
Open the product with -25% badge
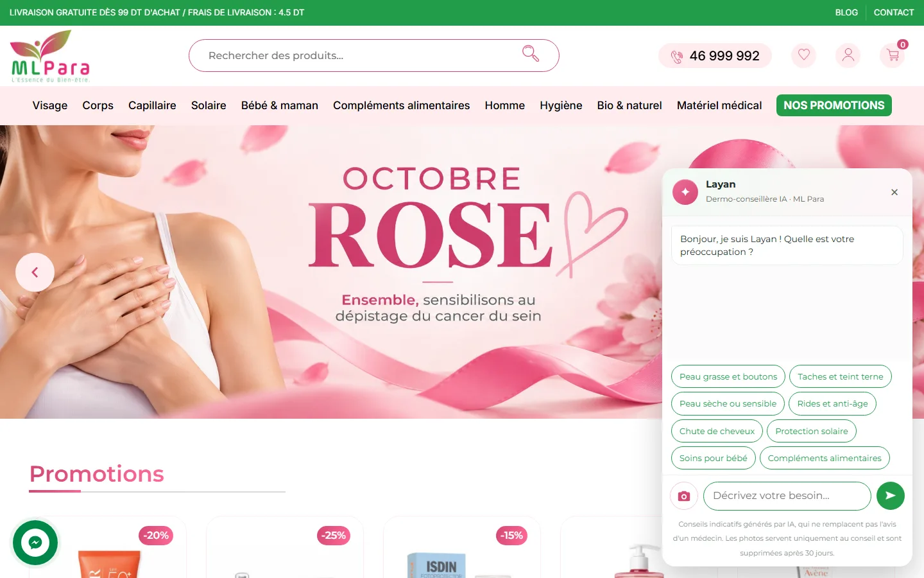(x=284, y=548)
